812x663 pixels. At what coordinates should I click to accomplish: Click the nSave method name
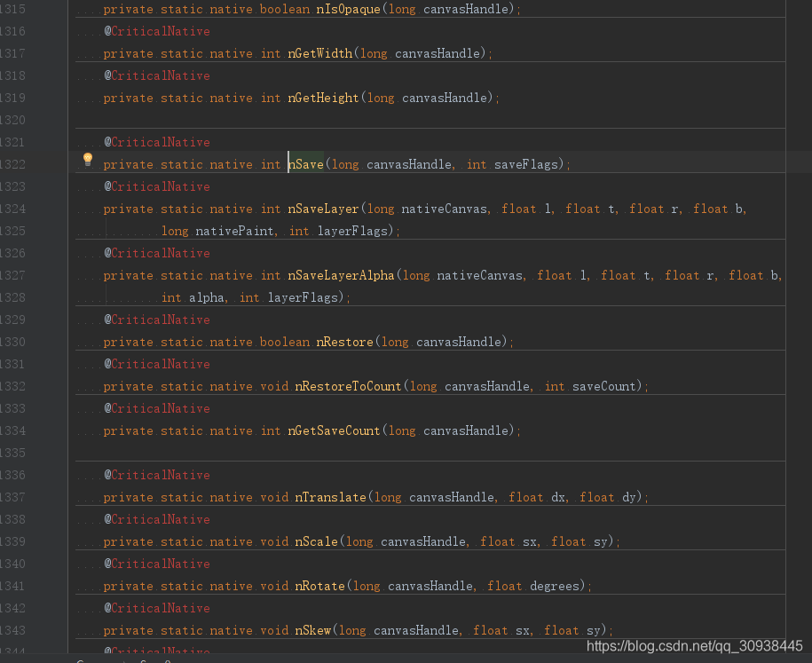pyautogui.click(x=306, y=164)
